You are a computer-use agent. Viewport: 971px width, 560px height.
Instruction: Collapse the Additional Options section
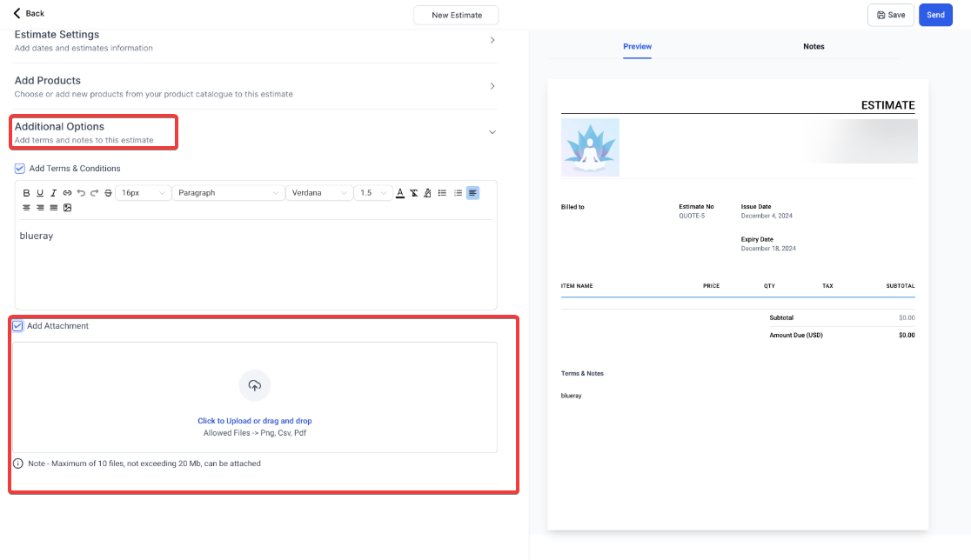[x=492, y=132]
